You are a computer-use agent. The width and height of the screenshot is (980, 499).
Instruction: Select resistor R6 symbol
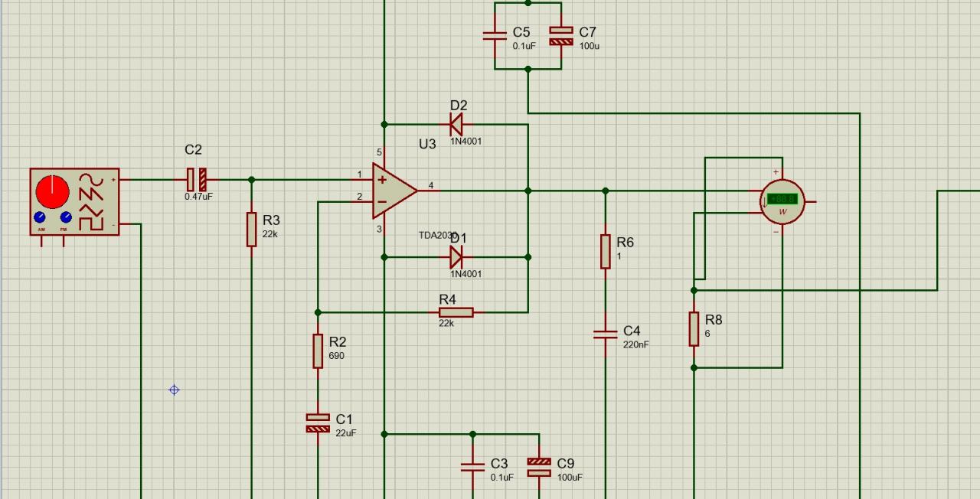click(606, 252)
